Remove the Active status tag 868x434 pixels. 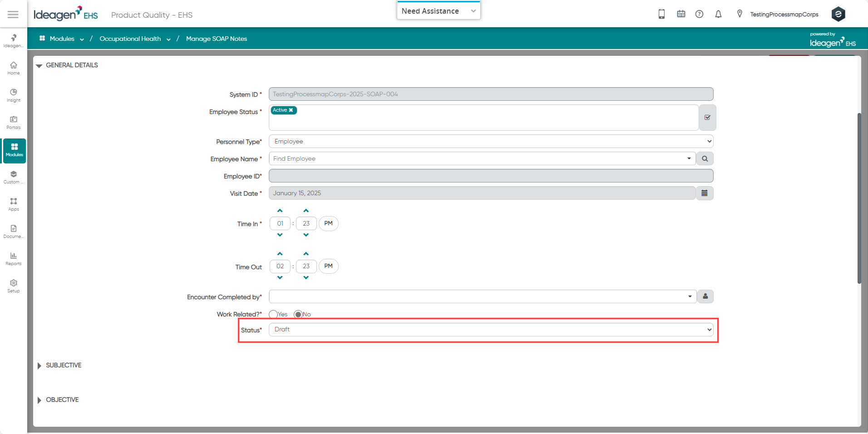tap(291, 110)
